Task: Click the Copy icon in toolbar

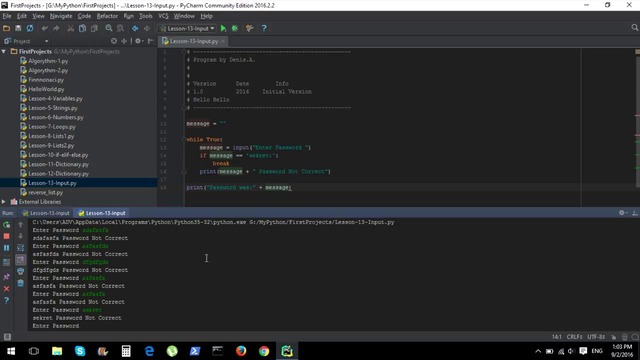Action: [x=82, y=28]
